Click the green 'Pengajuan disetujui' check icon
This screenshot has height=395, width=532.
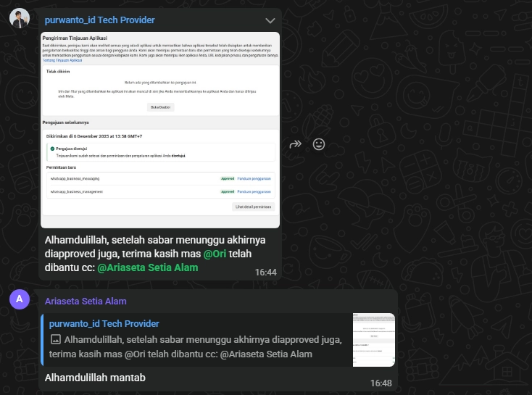coord(52,149)
